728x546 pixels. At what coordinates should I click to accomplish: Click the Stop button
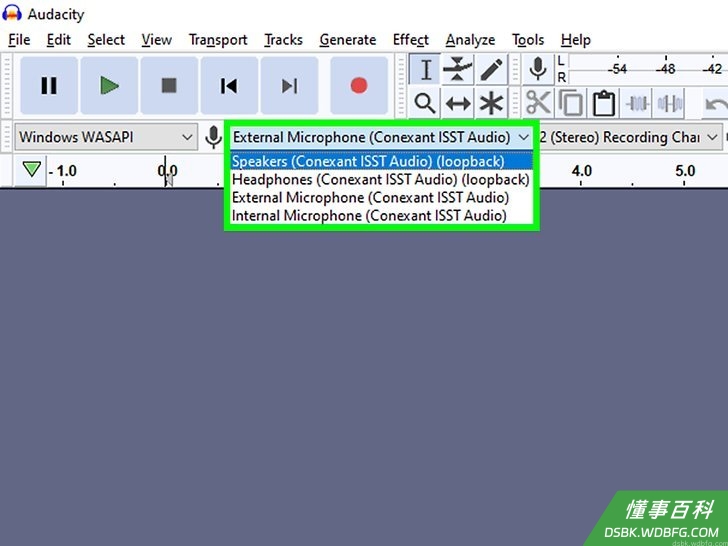point(169,85)
